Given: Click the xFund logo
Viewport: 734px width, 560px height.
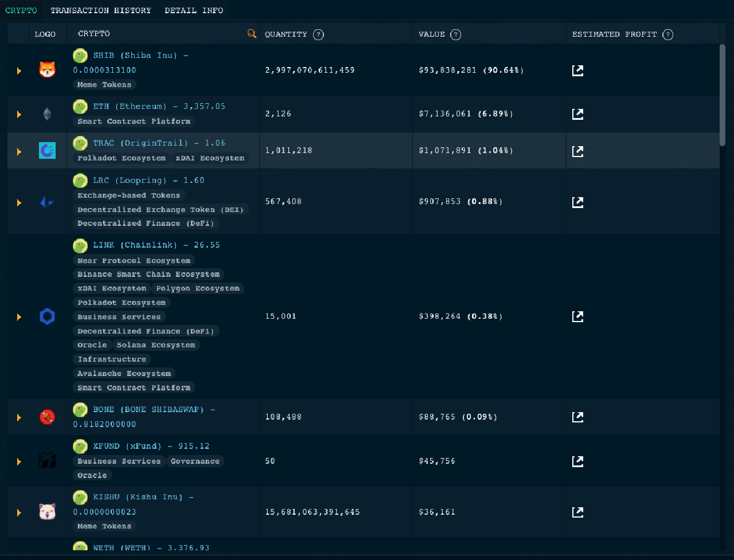Looking at the screenshot, I should pos(47,461).
